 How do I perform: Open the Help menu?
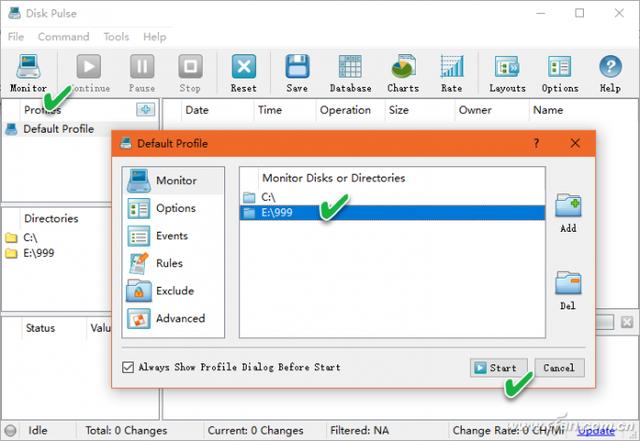click(155, 37)
